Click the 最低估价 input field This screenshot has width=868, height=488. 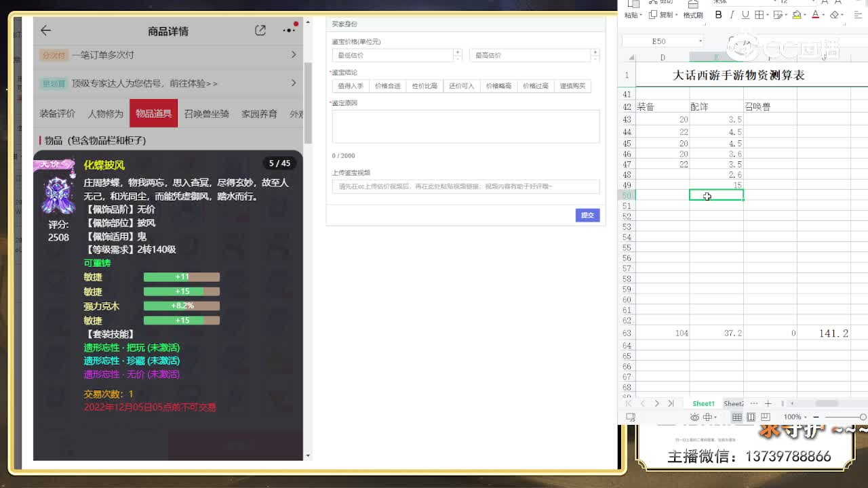coord(393,55)
